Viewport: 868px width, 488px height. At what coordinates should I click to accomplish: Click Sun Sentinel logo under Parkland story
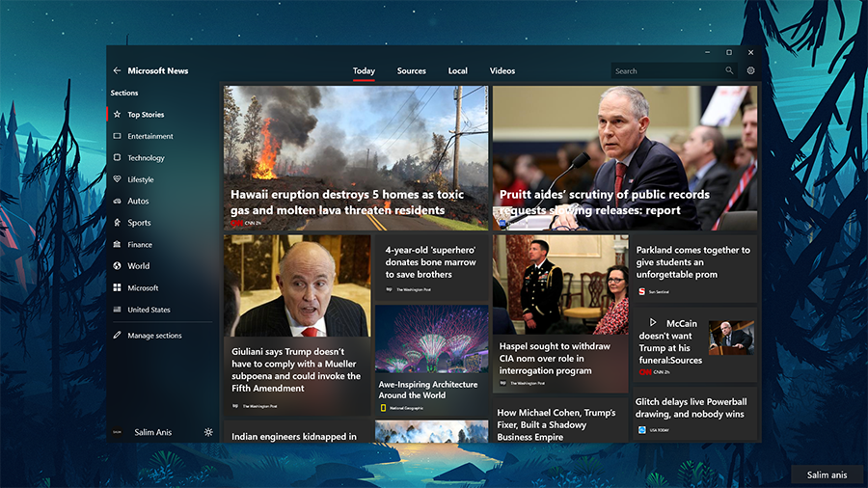641,291
